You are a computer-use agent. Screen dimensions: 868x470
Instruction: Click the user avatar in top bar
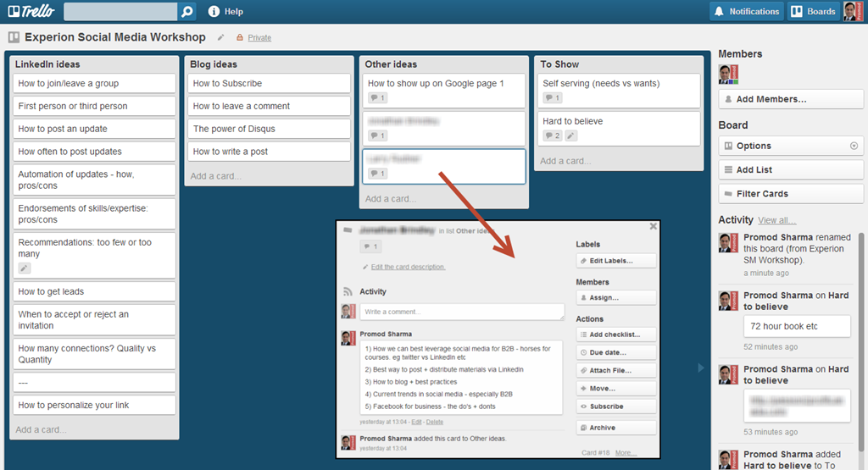click(x=853, y=12)
